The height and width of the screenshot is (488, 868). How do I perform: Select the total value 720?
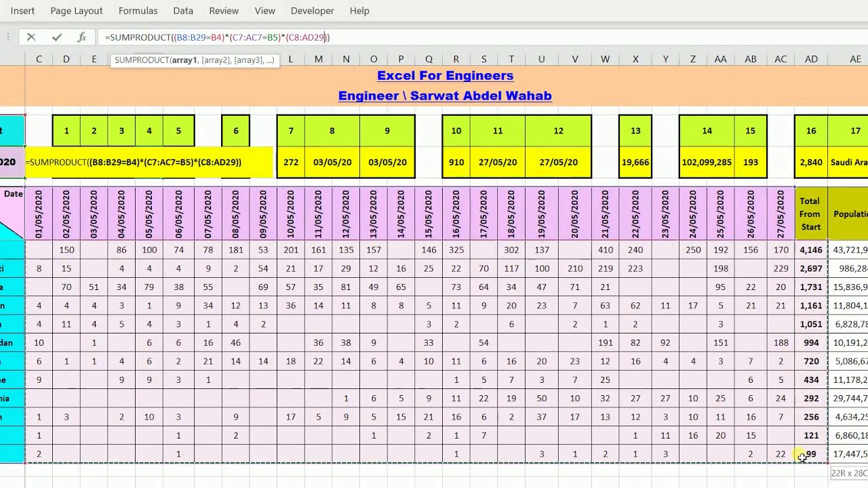(x=811, y=361)
